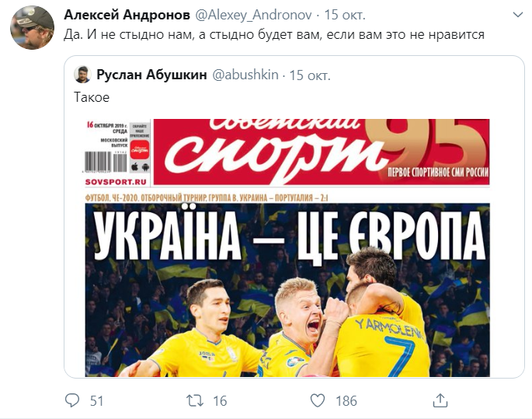Open Ruslan Abushkin's small avatar

pos(82,75)
